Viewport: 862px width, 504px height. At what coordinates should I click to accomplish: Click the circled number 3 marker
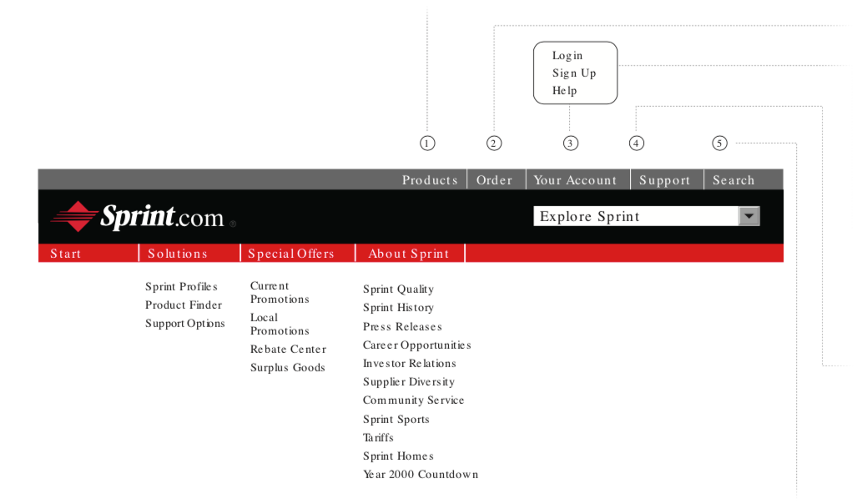570,144
